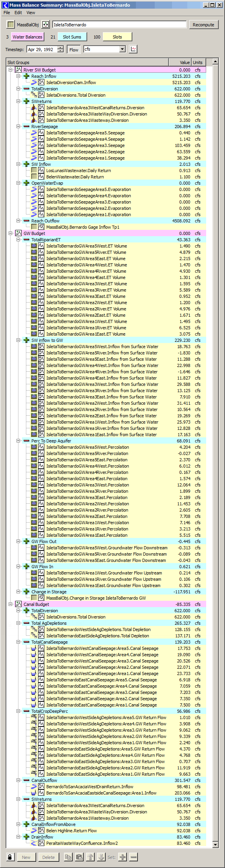225x868 pixels.
Task: Click the scrollbar up arrow
Action: (215, 62)
